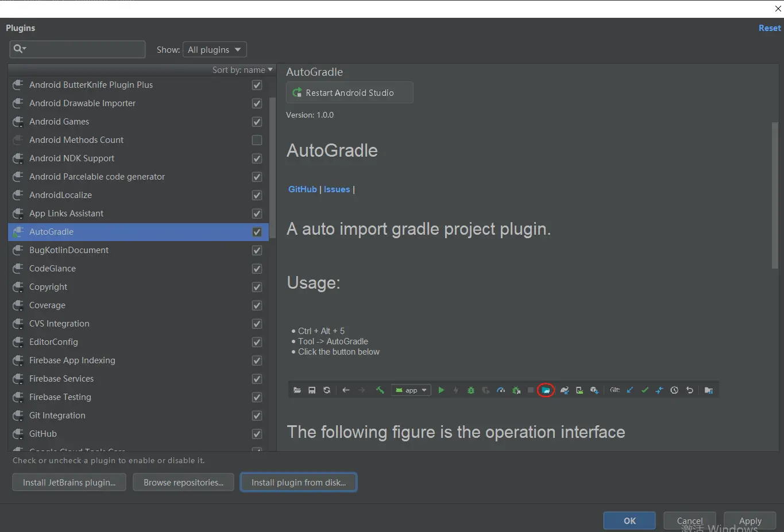The width and height of the screenshot is (784, 532).
Task: Select the Firebase App Indexing row
Action: coord(138,360)
